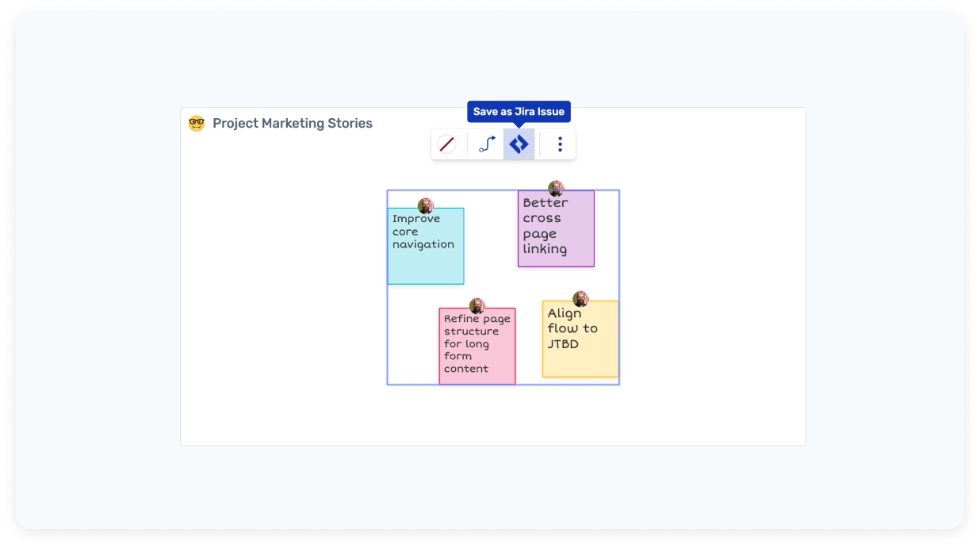Select the 'Better cross page linking' text
Image resolution: width=980 pixels, height=548 pixels.
(545, 226)
